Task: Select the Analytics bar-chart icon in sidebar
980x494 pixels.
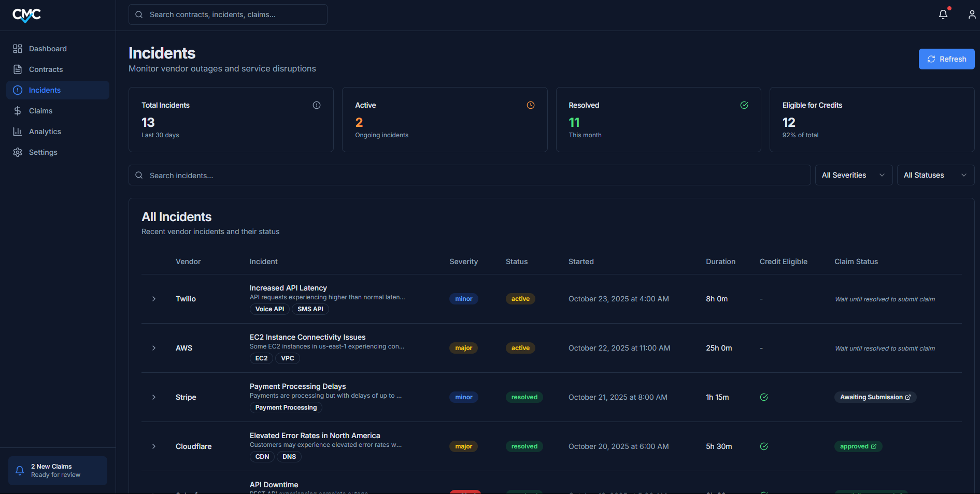Action: [17, 131]
